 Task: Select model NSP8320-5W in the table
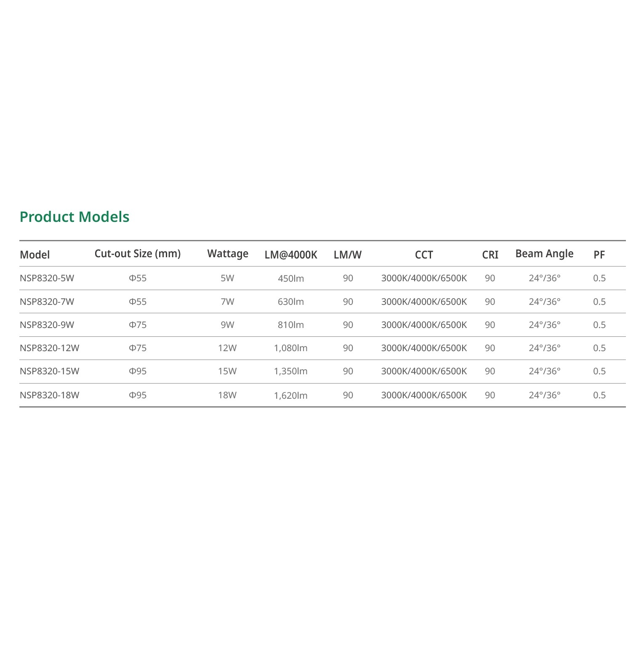click(x=47, y=278)
